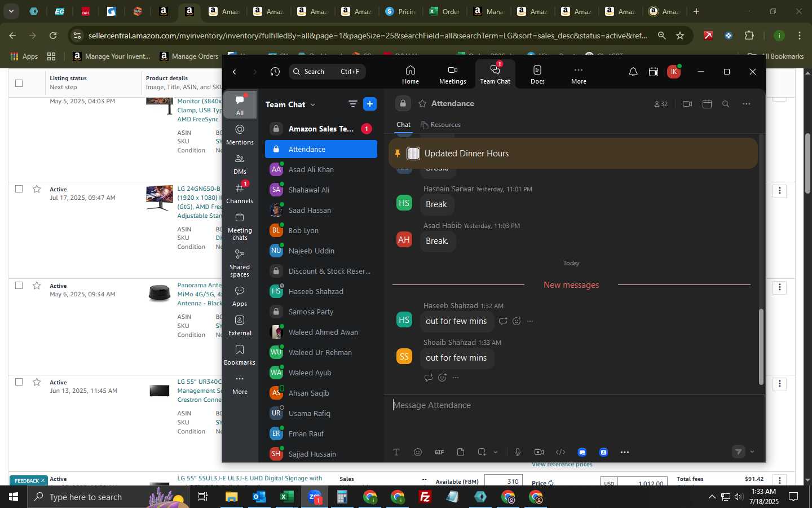This screenshot has height=508, width=812.
Task: Open the Attendance channel more options menu
Action: (747, 104)
